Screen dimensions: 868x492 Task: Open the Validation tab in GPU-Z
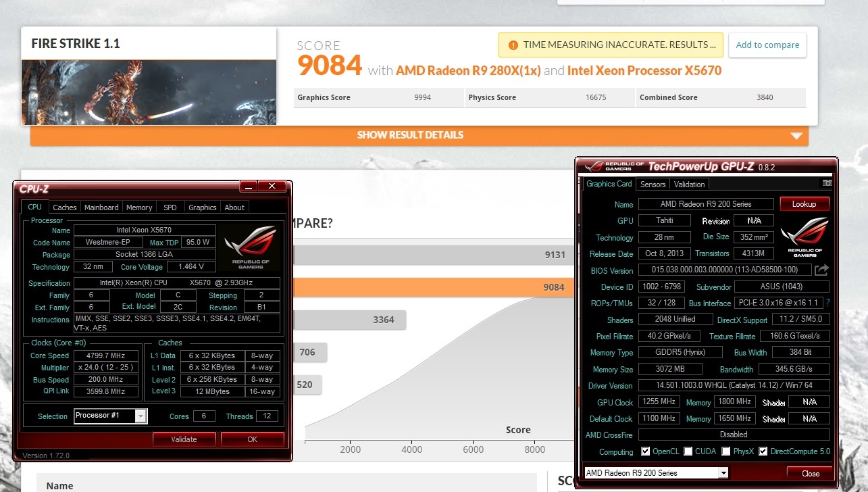[690, 184]
